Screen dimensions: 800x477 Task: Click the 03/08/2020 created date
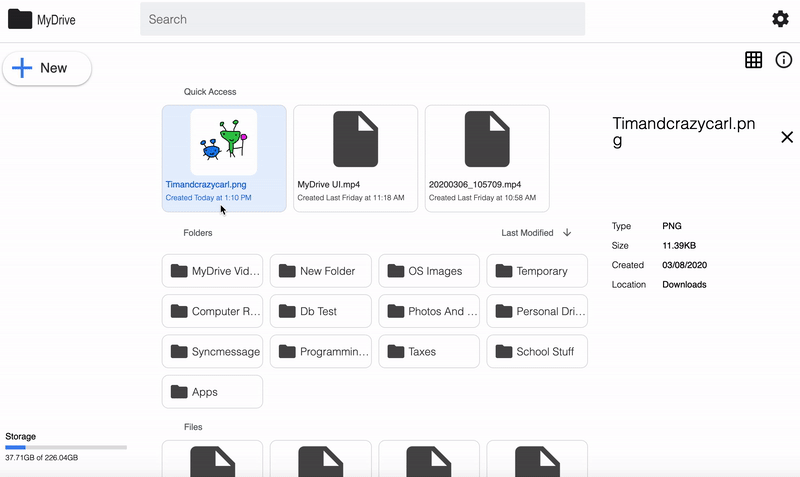point(685,265)
